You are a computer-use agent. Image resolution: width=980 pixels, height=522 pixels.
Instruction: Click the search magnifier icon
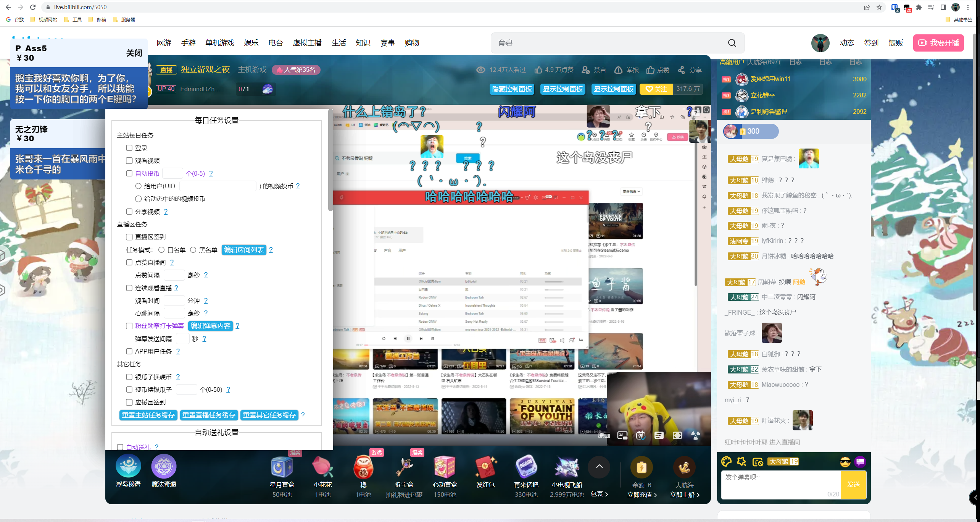[732, 43]
